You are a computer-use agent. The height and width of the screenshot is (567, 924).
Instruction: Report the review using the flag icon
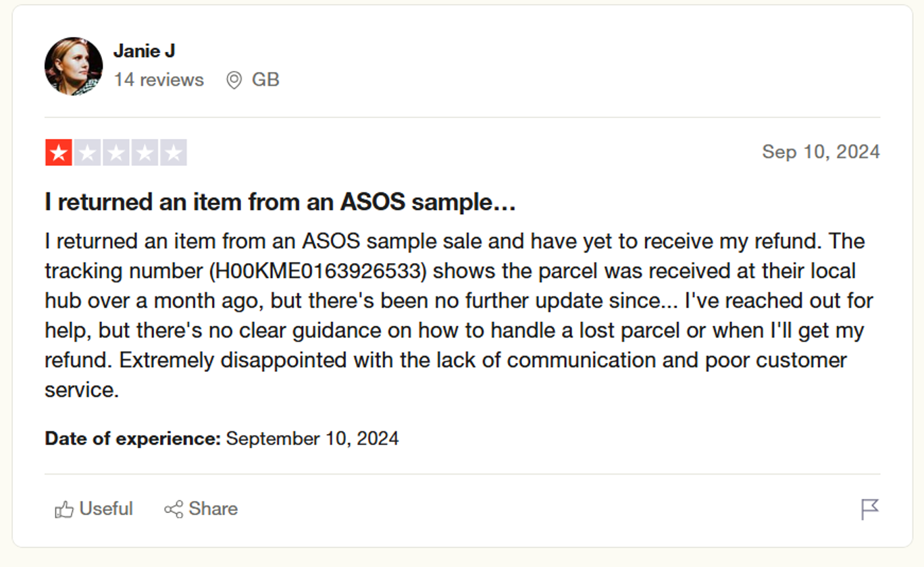869,510
